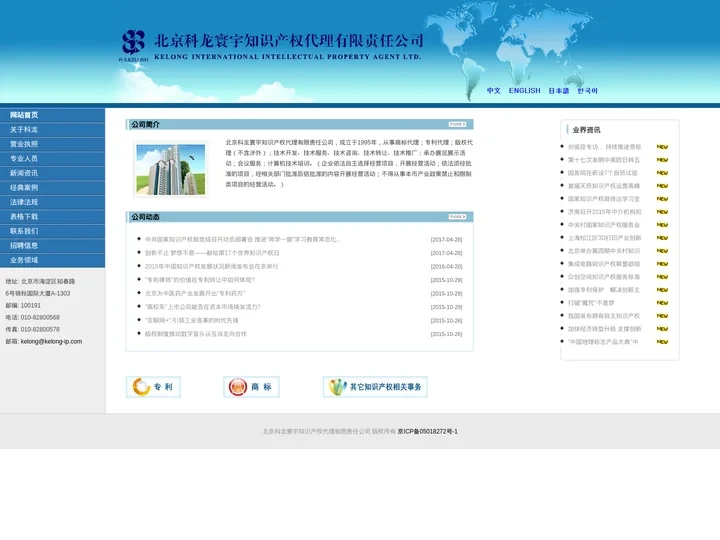Switch language to 日本語
The width and height of the screenshot is (720, 540).
click(559, 91)
